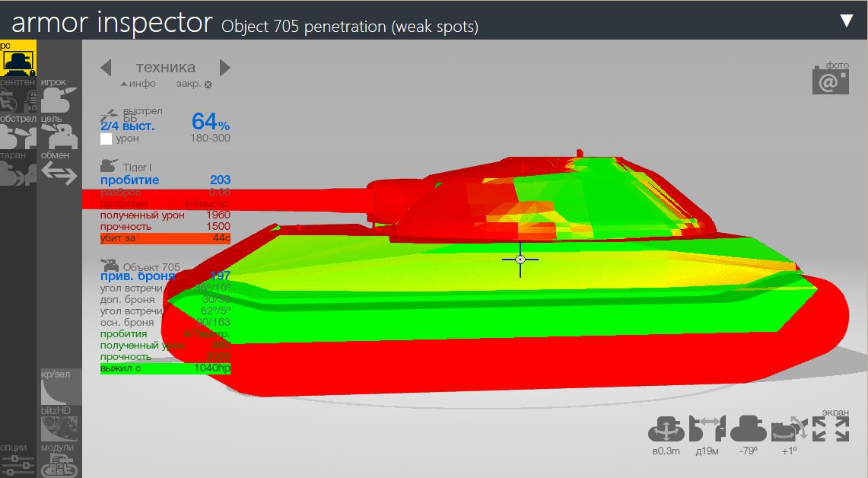Click the armor inspector title

click(x=112, y=22)
